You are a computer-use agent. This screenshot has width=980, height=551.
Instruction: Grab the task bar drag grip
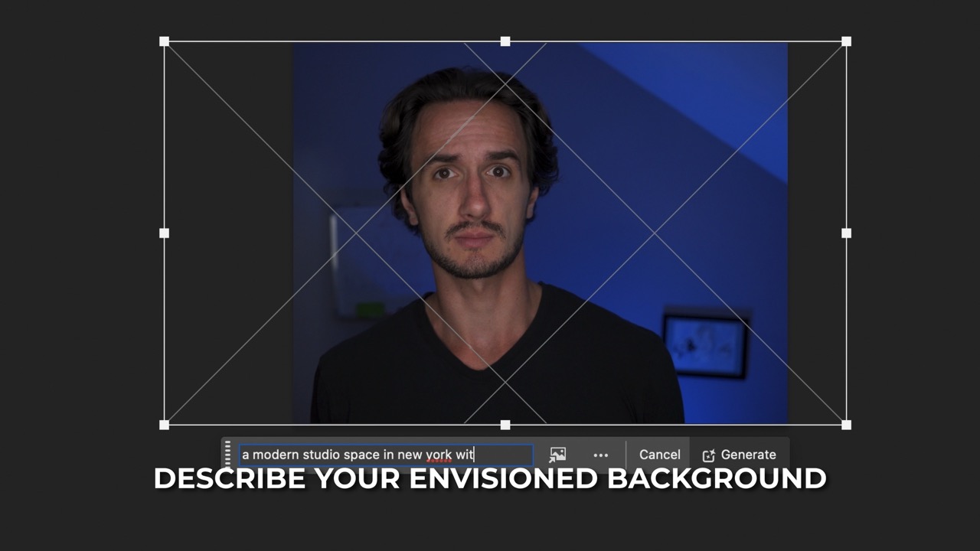(227, 454)
